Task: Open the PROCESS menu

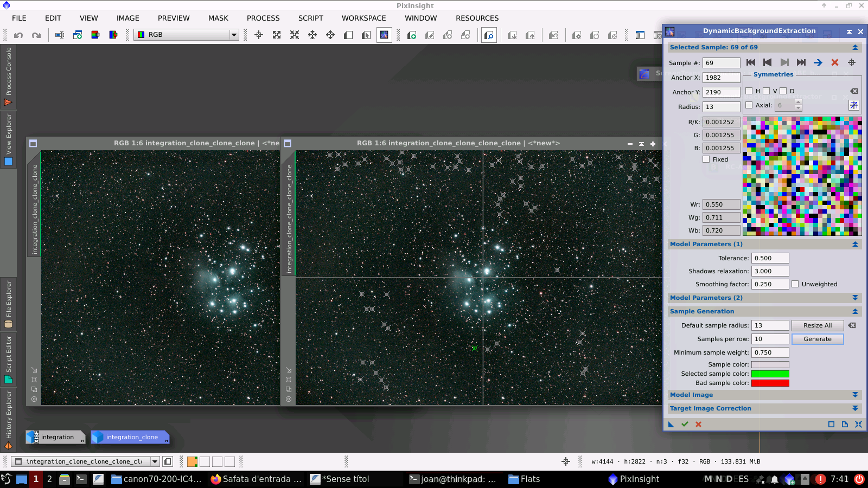Action: pos(263,18)
